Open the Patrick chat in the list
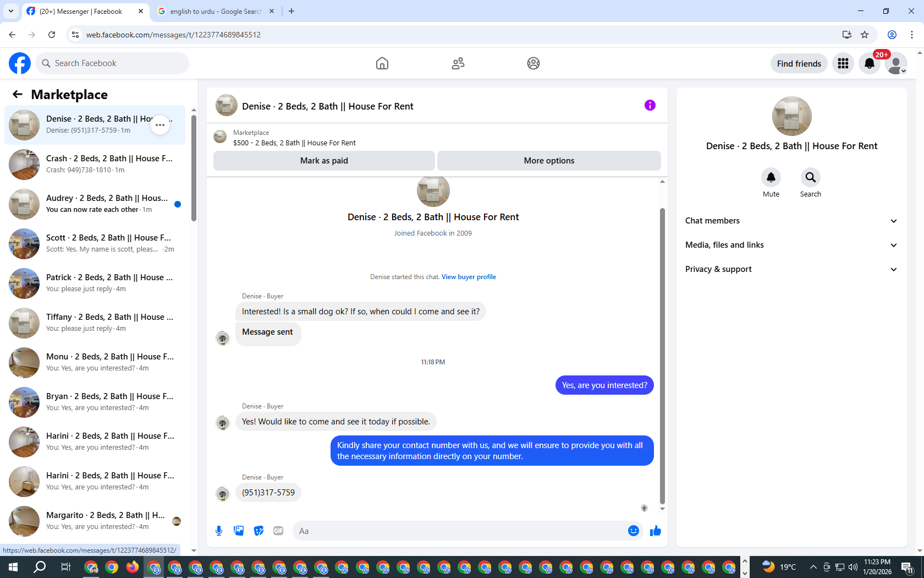 pyautogui.click(x=95, y=283)
